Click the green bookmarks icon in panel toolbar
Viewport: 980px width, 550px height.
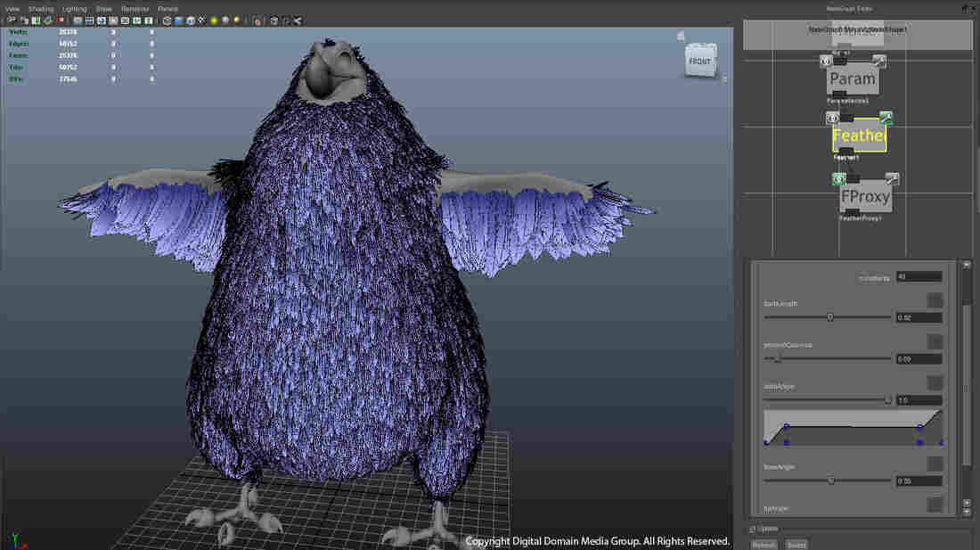36,21
